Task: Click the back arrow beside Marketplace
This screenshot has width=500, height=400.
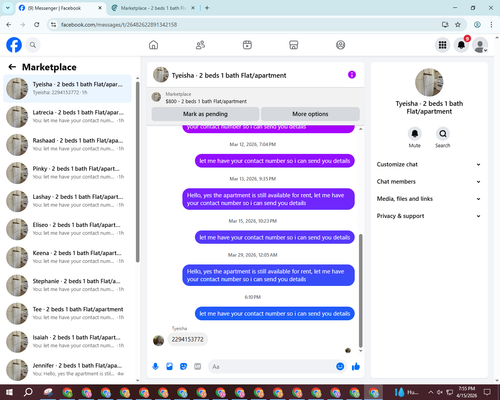Action: coord(12,67)
